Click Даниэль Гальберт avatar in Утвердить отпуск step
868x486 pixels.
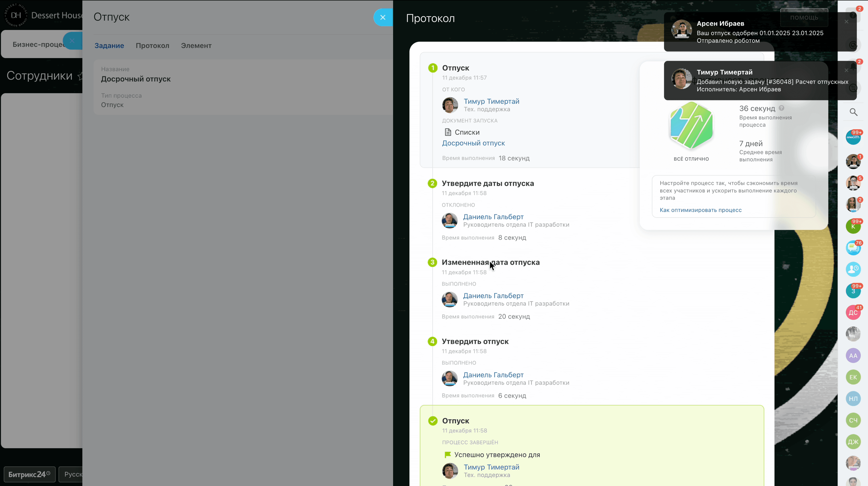tap(450, 378)
